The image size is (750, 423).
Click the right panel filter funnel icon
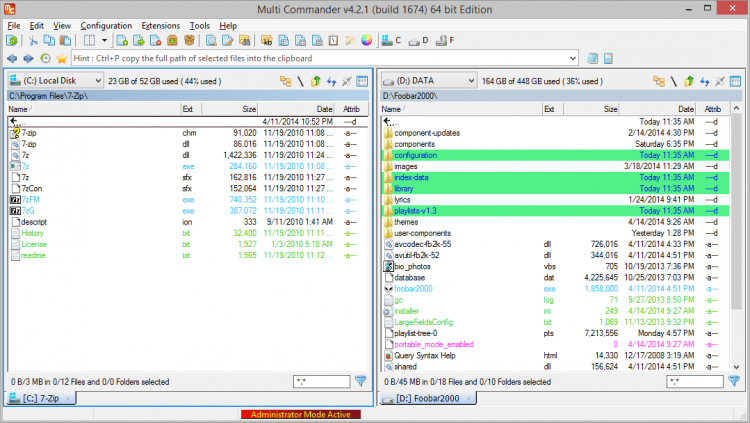734,381
